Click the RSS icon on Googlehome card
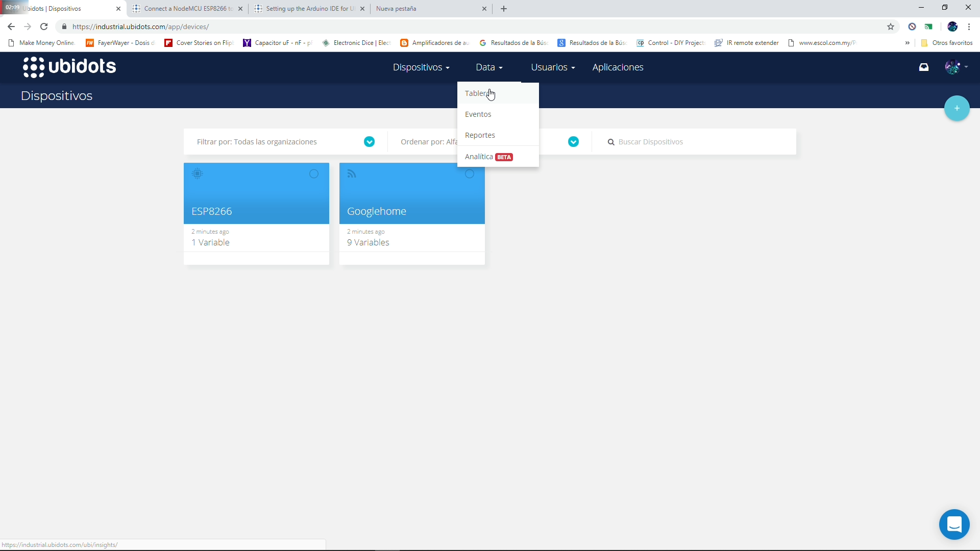Viewport: 980px width, 551px height. [x=352, y=174]
